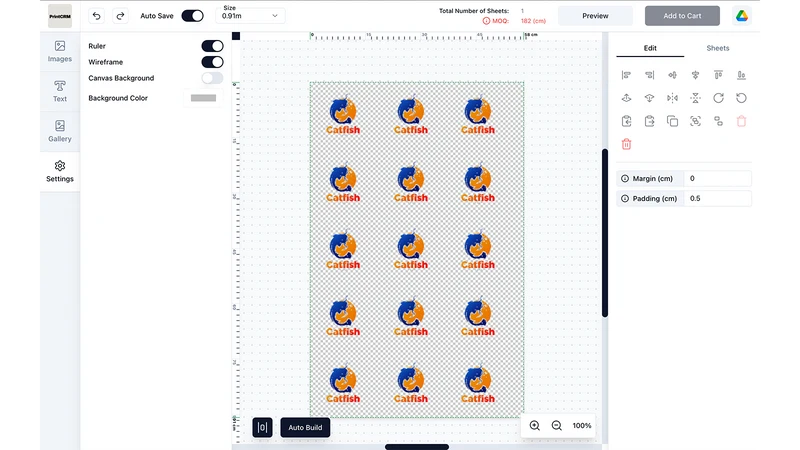Click the undo arrow in top toolbar
The height and width of the screenshot is (450, 800).
coord(96,16)
